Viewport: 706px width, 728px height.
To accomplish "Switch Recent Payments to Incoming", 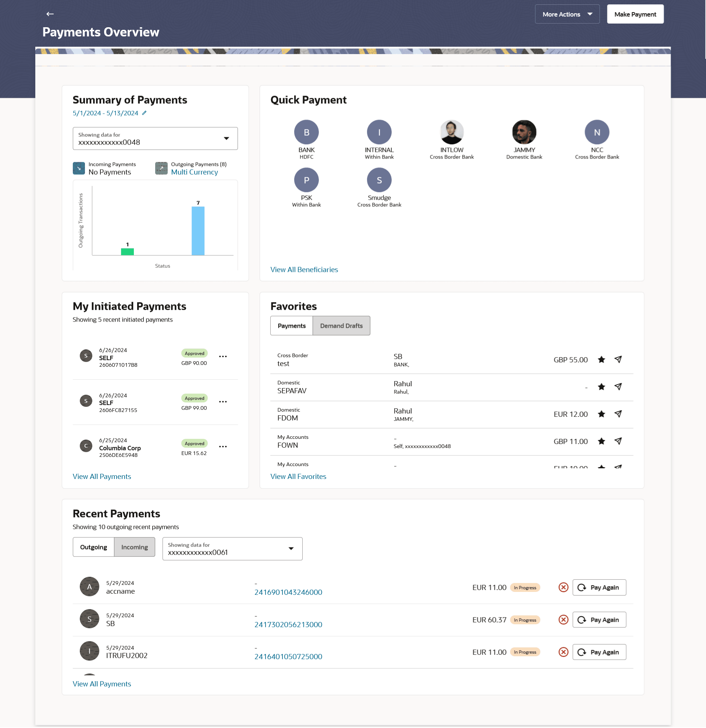I will tap(134, 547).
